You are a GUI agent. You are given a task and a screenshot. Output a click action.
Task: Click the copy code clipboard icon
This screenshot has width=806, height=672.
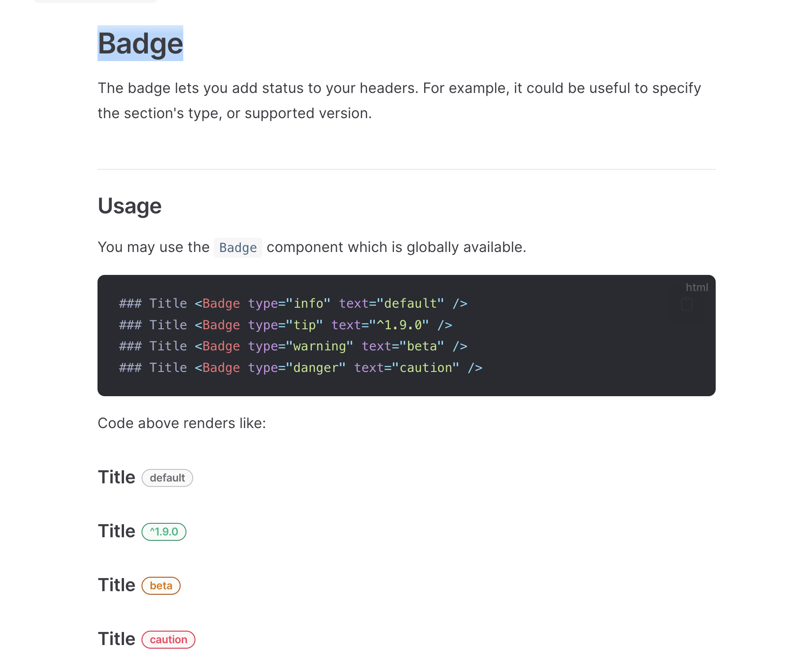pos(686,304)
